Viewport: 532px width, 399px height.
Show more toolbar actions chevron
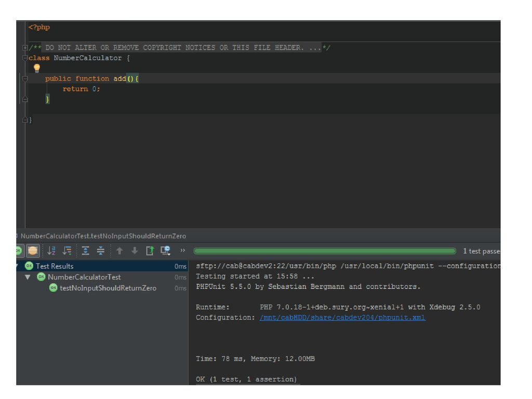(x=183, y=250)
